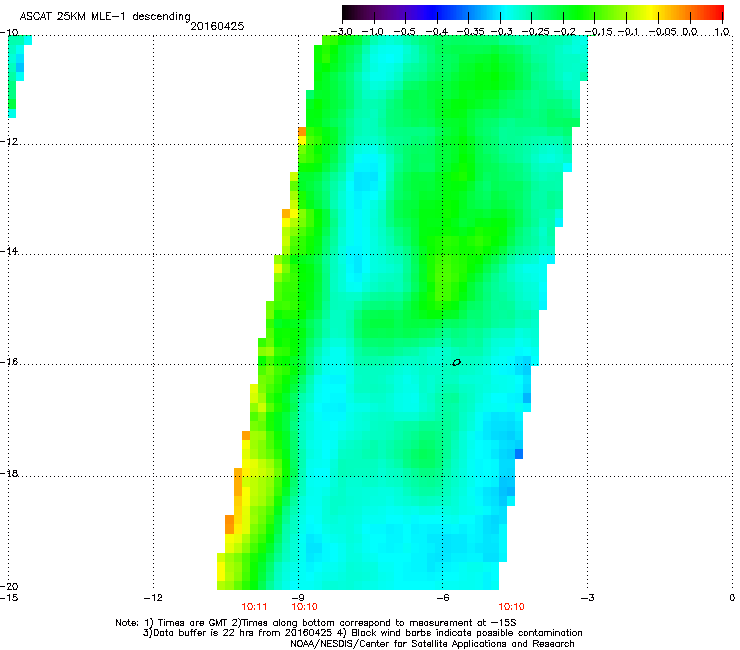Image resolution: width=740 pixels, height=650 pixels.
Task: Click the -1.0 label on the color scale
Action: click(373, 32)
